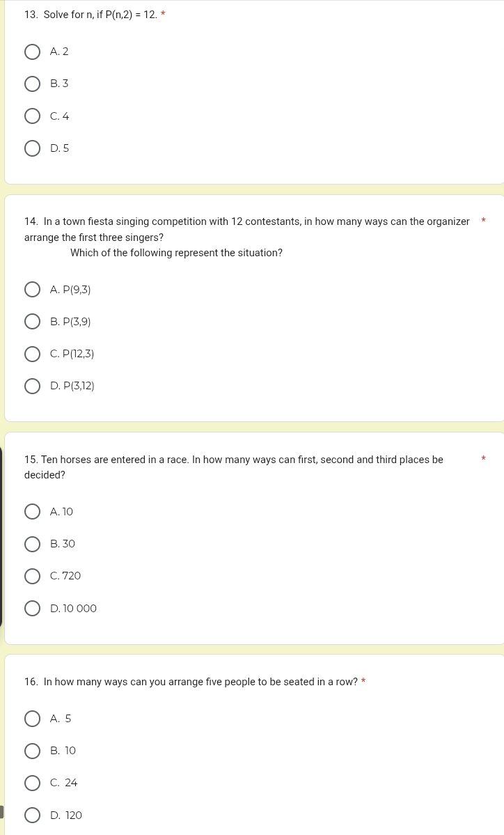Click the question 13 text about P(n,2)
The height and width of the screenshot is (835, 504).
[x=91, y=15]
